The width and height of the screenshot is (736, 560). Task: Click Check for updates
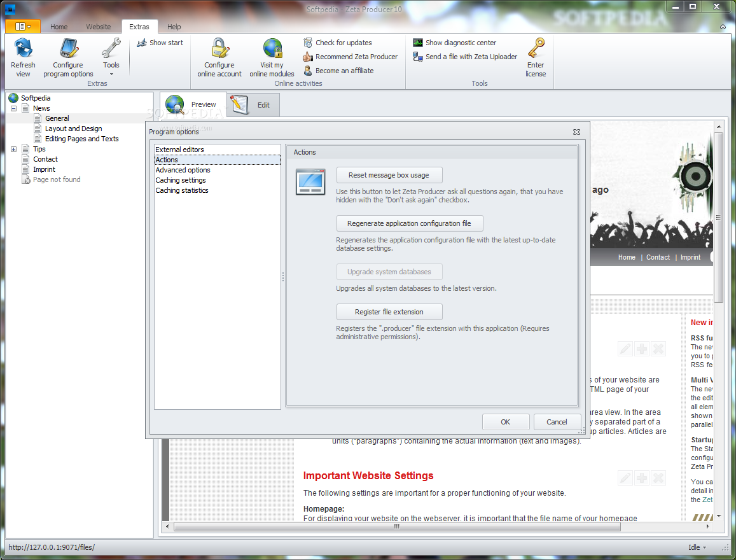click(x=338, y=43)
